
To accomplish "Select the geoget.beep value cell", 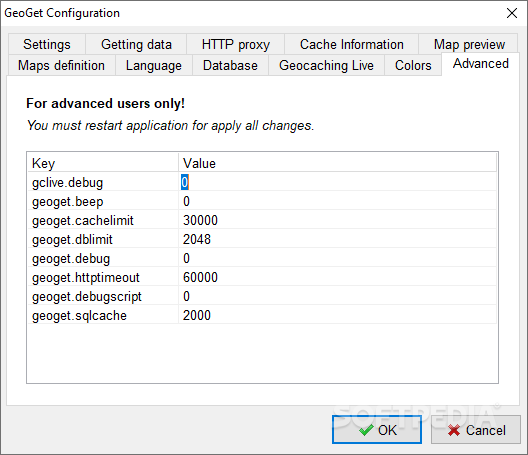I will coord(337,201).
